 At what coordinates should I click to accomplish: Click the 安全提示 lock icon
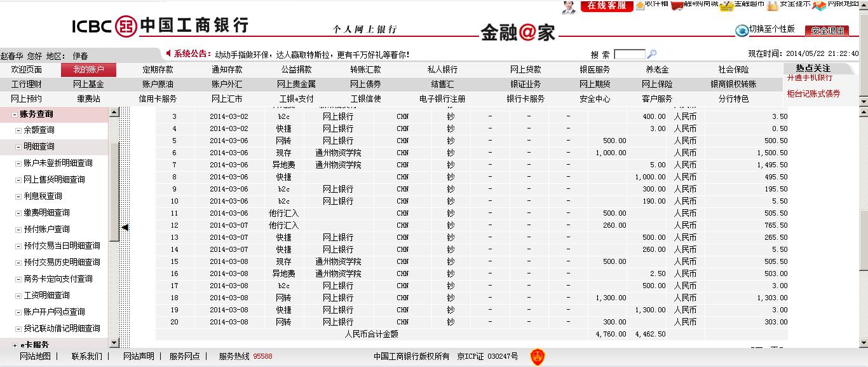(x=772, y=6)
